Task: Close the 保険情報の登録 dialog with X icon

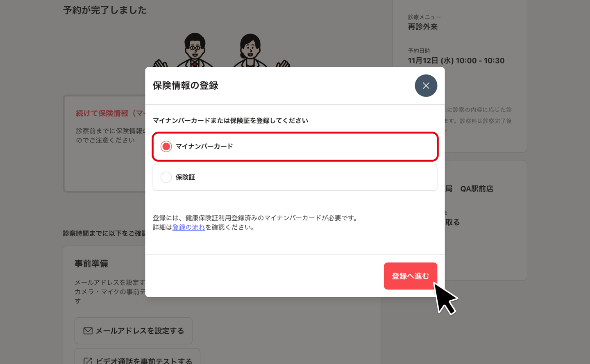Action: pos(426,86)
